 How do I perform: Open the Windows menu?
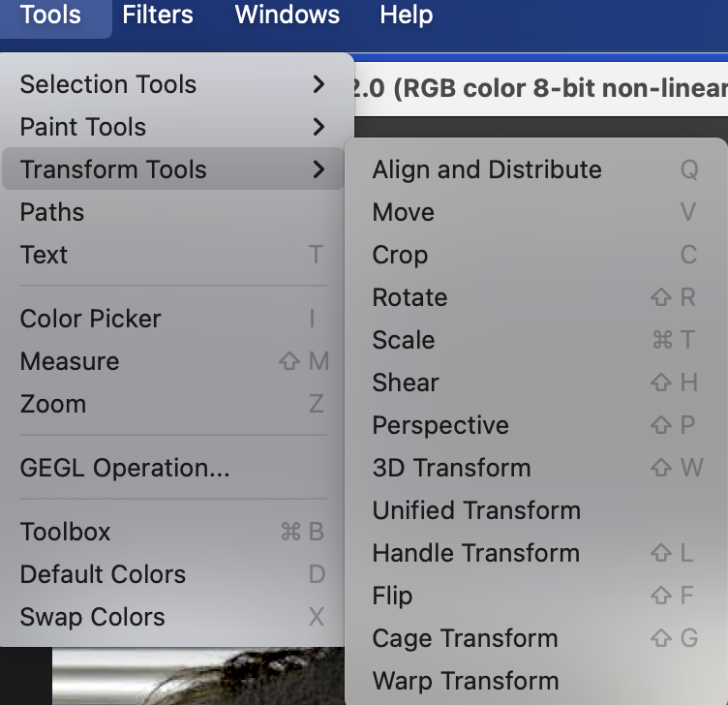288,15
